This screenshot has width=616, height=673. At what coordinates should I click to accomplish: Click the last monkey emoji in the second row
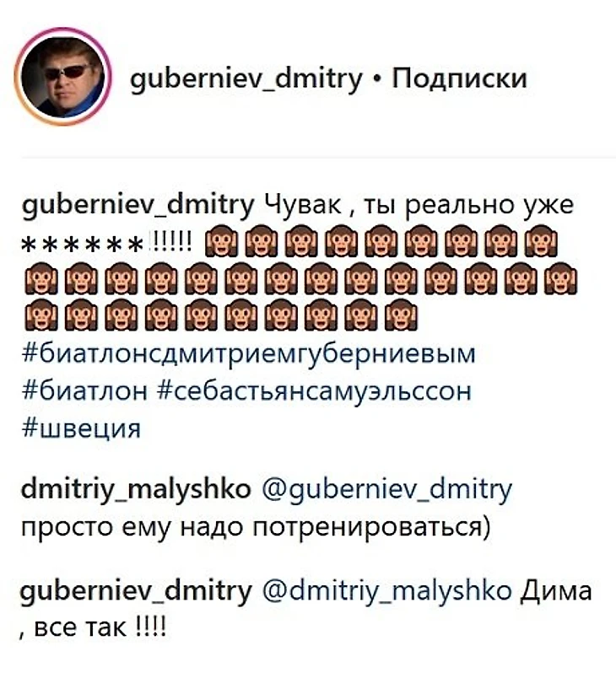(x=560, y=278)
